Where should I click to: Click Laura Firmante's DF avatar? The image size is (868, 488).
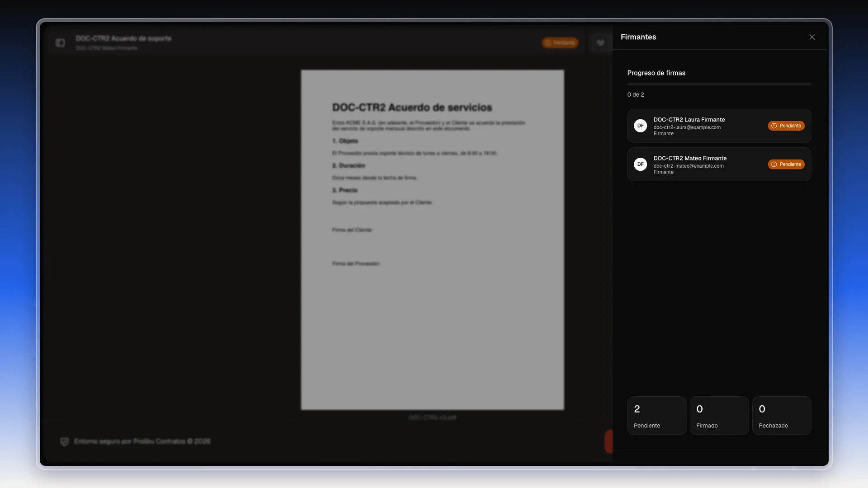point(640,126)
